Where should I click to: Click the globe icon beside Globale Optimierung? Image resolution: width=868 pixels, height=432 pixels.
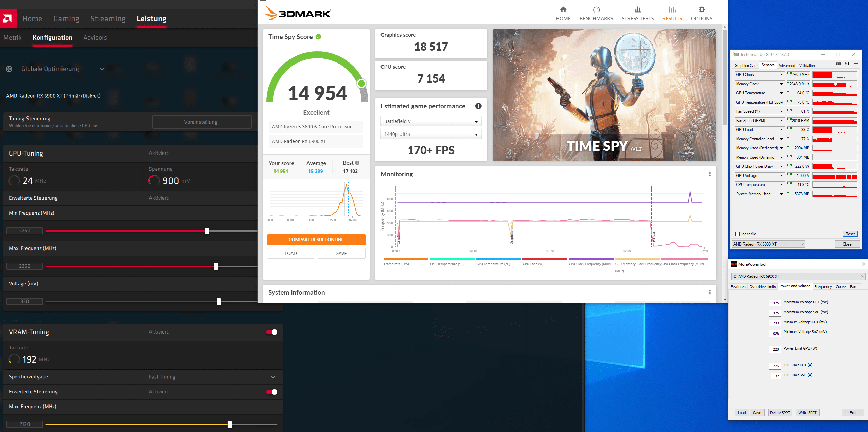9,69
